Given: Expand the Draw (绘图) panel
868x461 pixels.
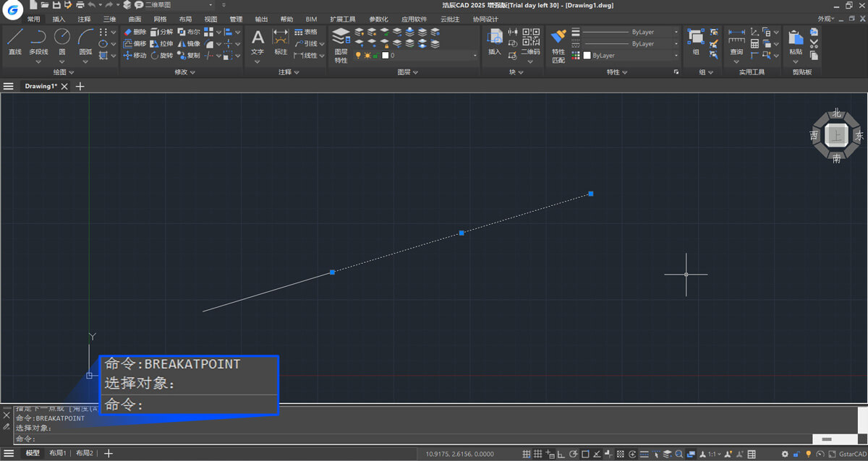Looking at the screenshot, I should [x=64, y=72].
